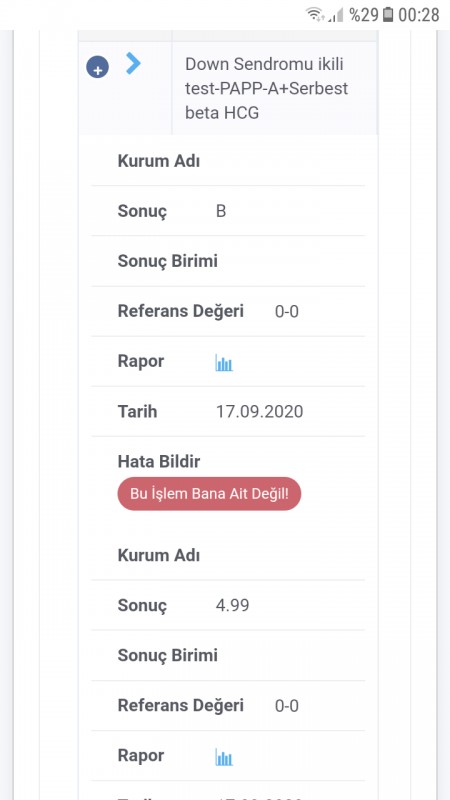Select the result value 4.99
This screenshot has height=800, width=450.
click(x=233, y=606)
